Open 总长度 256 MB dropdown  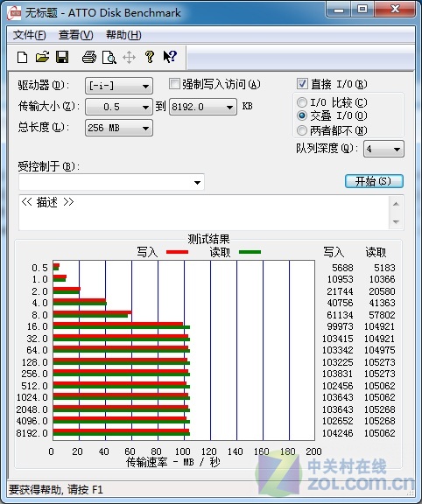coord(119,128)
